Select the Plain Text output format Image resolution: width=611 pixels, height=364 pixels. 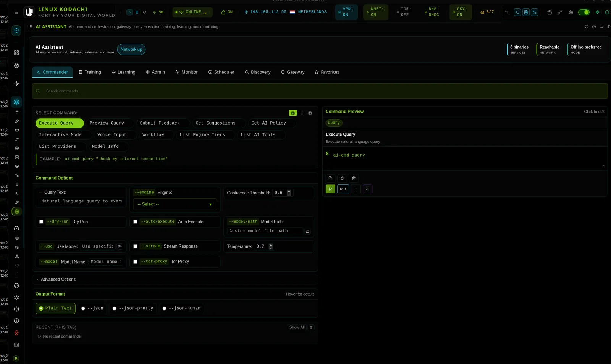(55, 308)
